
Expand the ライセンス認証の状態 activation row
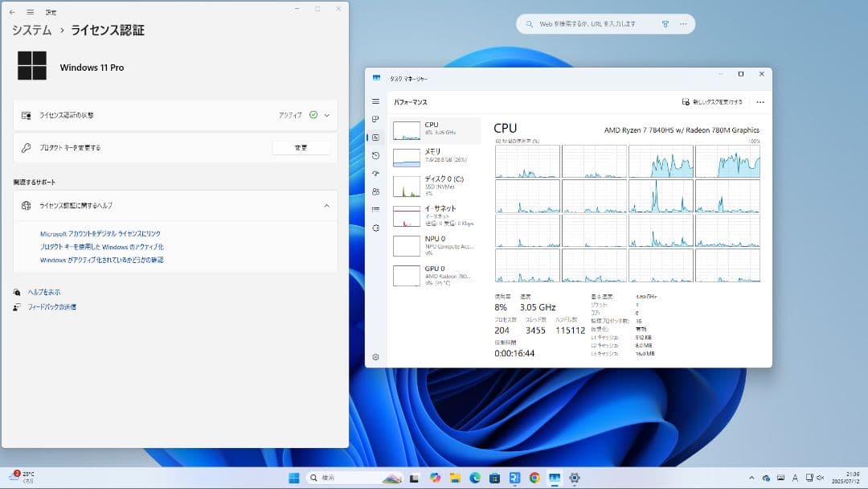pos(175,115)
